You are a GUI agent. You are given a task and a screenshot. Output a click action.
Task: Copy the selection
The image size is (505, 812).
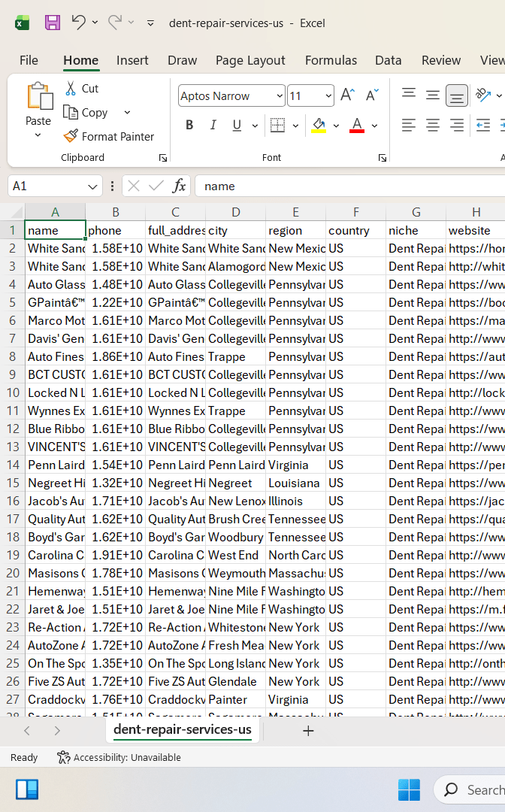coord(86,112)
